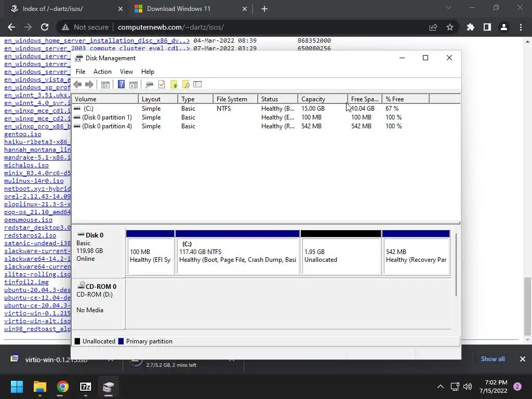Sort by % Free column header
The image size is (532, 399).
(x=406, y=99)
